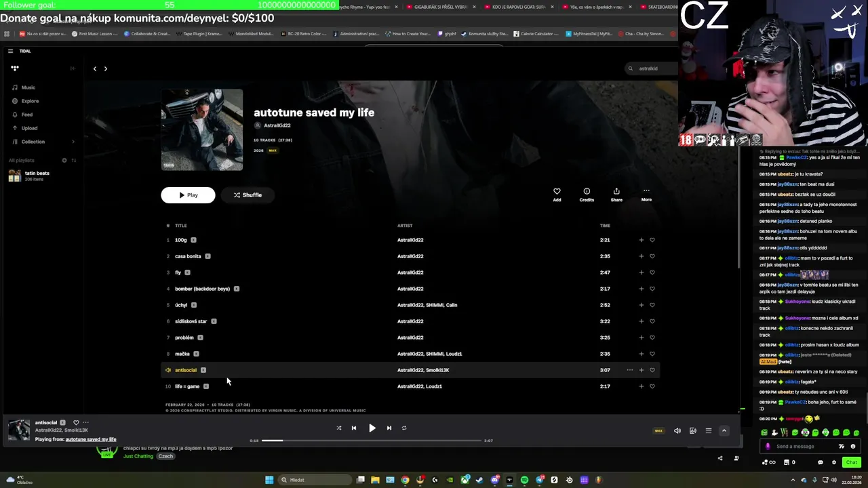This screenshot has width=868, height=488.
Task: Click now-playing album thumbnail
Action: pyautogui.click(x=19, y=430)
